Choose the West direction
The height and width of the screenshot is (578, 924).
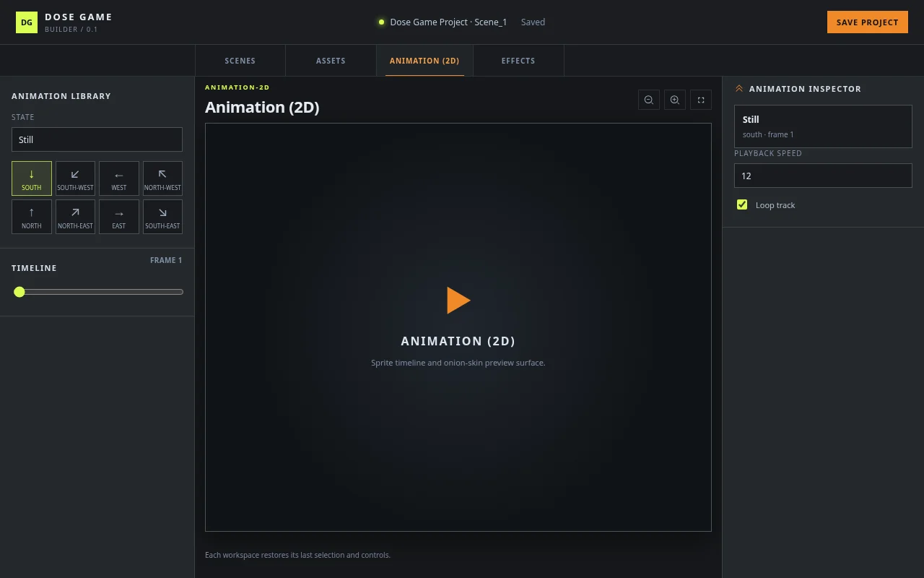[119, 178]
